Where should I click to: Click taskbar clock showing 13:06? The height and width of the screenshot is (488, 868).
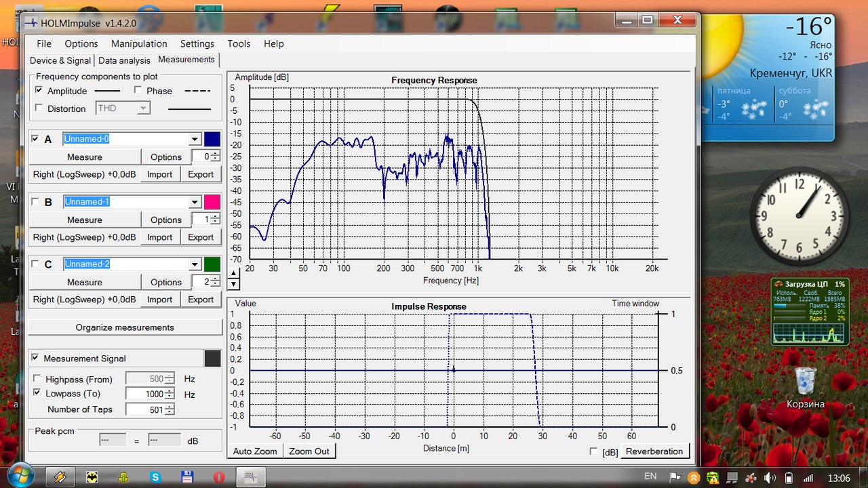coord(839,478)
